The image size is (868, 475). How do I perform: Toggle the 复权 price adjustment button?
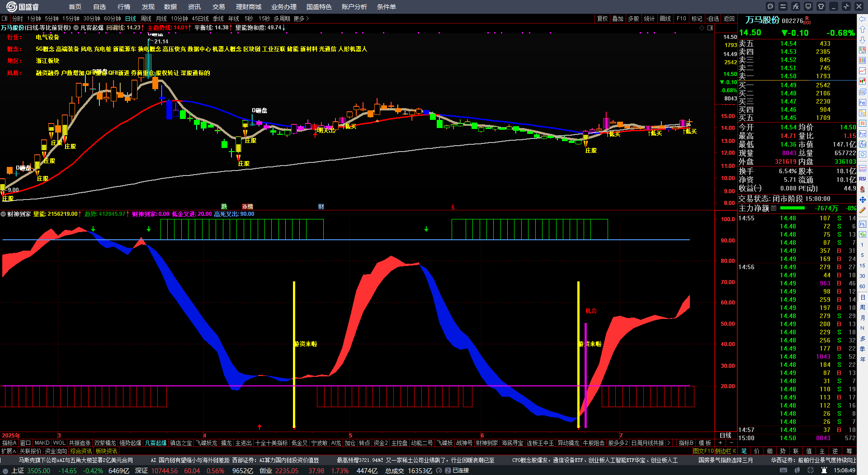coord(602,19)
